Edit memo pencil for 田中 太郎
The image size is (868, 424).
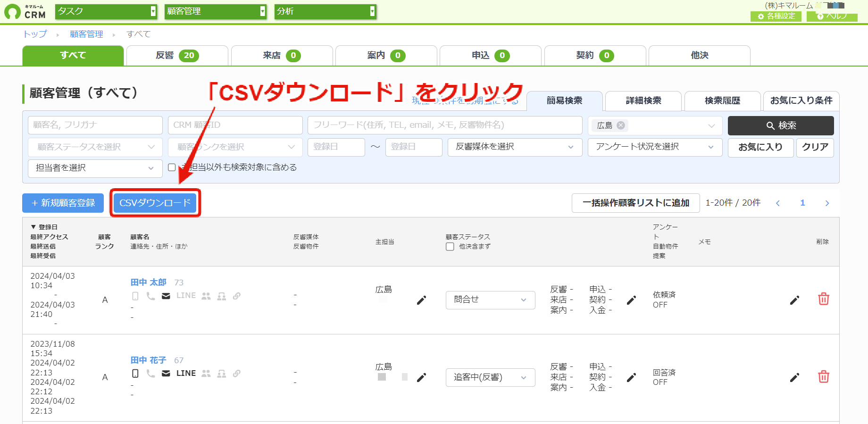click(794, 300)
